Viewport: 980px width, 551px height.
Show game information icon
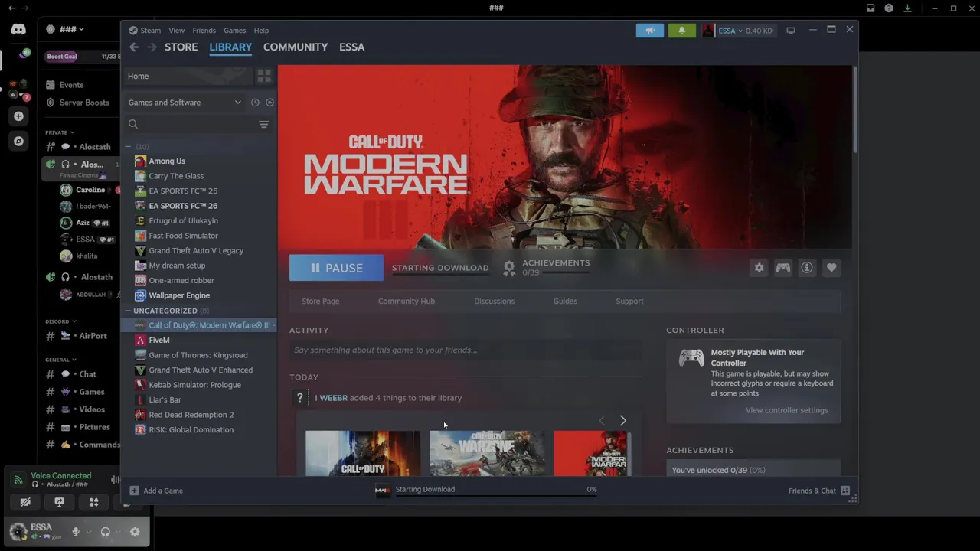pos(807,268)
